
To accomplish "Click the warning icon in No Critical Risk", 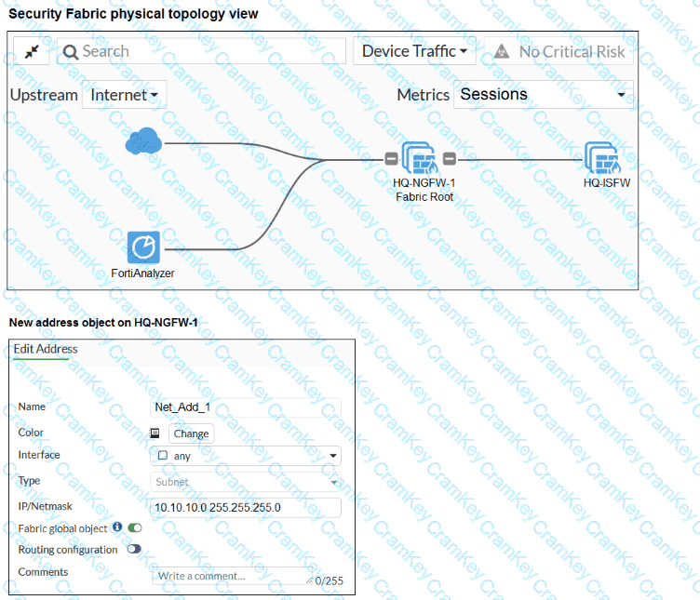I will click(x=502, y=52).
